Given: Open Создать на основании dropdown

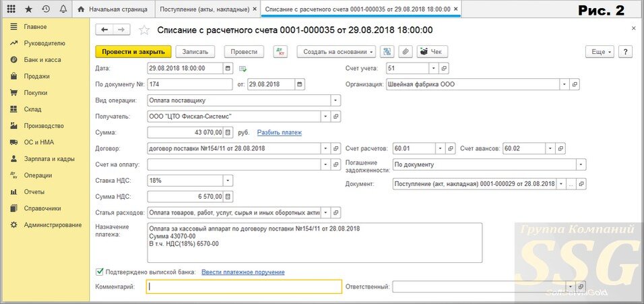Looking at the screenshot, I should 337,52.
